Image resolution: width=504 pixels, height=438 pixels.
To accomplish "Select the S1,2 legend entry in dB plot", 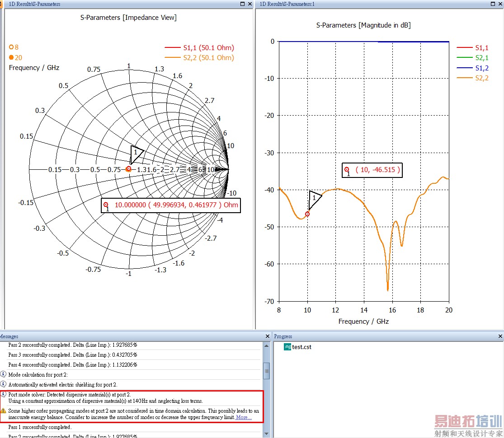I will [x=472, y=68].
